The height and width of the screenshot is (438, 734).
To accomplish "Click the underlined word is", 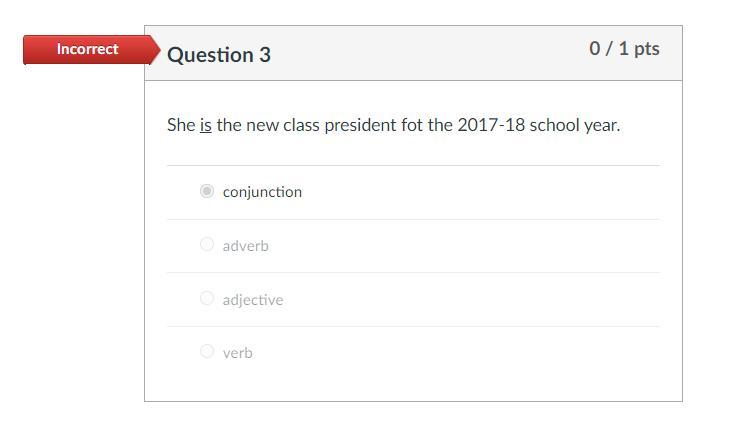I will (206, 126).
